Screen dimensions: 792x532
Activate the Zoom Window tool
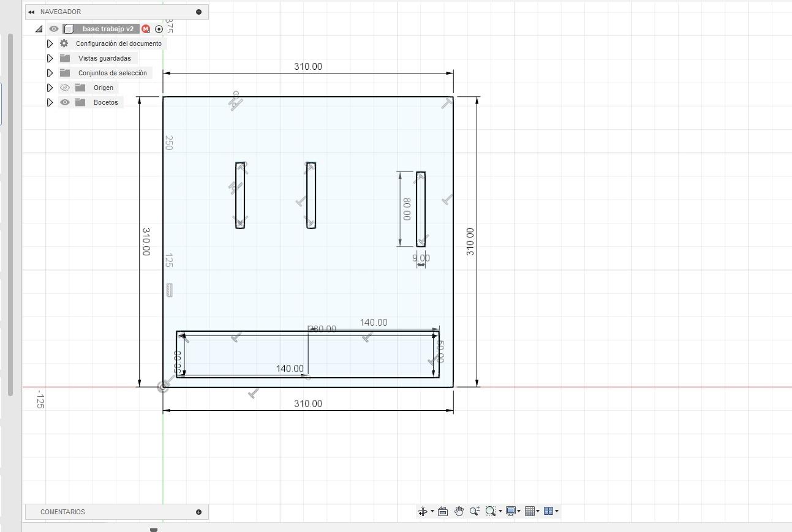[x=490, y=511]
